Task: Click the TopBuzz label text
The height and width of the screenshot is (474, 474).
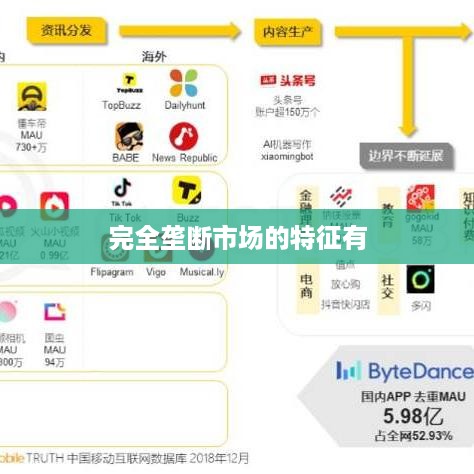Action: tap(122, 105)
